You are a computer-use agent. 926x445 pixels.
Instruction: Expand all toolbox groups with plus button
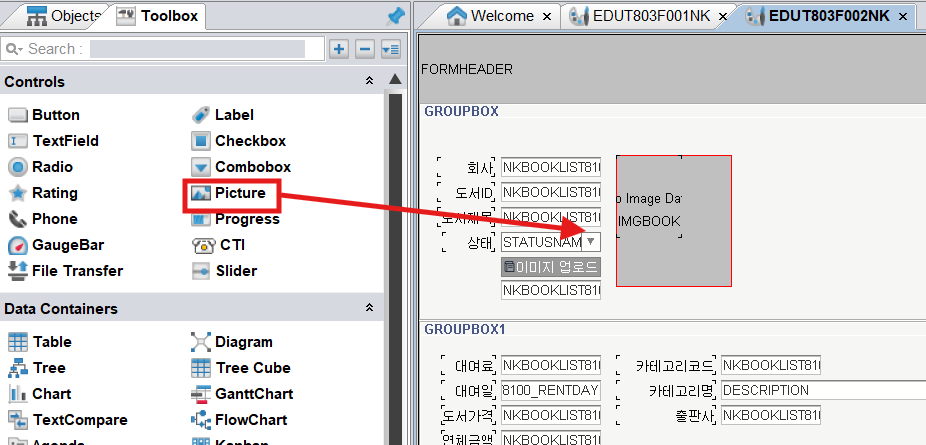(339, 49)
